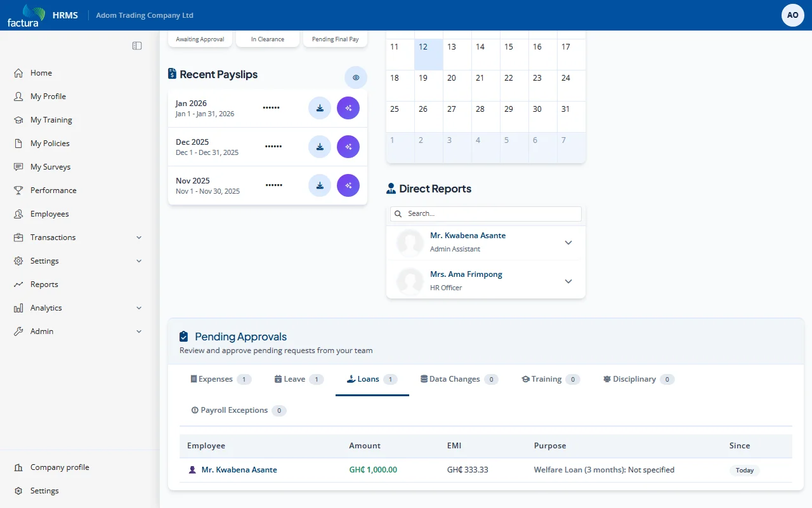
Task: Select day 27 in the calendar
Action: [x=457, y=117]
